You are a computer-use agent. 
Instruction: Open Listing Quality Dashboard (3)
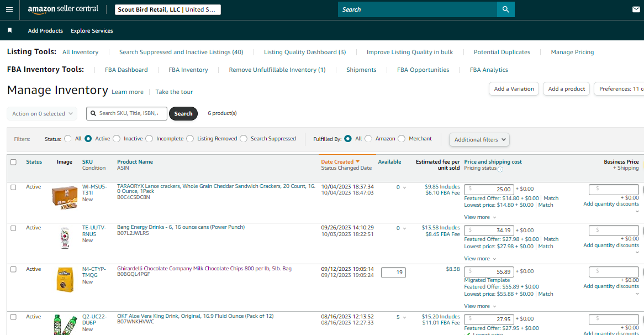pyautogui.click(x=305, y=52)
